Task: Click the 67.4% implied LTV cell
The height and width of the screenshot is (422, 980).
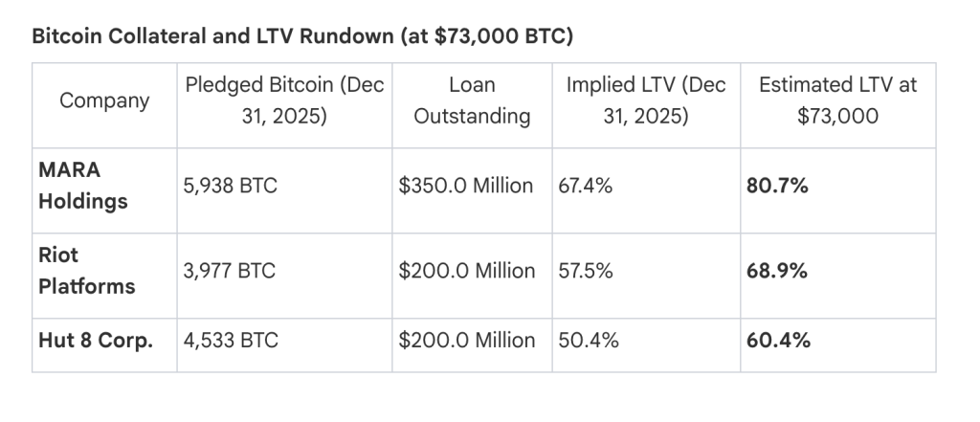Action: click(x=586, y=186)
